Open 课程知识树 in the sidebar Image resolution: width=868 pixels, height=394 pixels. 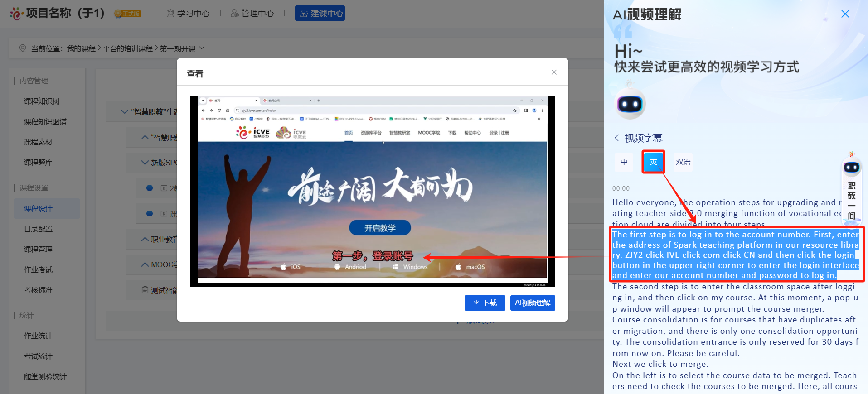click(42, 101)
